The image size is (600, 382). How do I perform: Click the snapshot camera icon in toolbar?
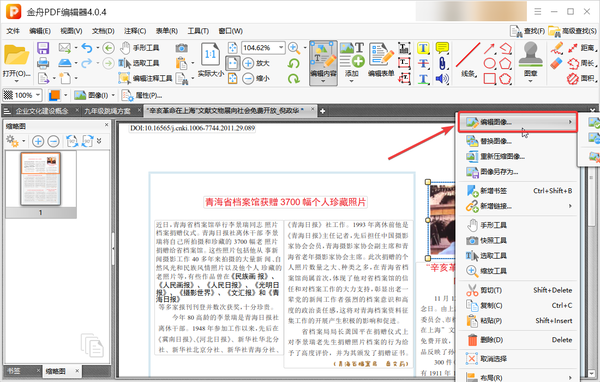pyautogui.click(x=181, y=48)
